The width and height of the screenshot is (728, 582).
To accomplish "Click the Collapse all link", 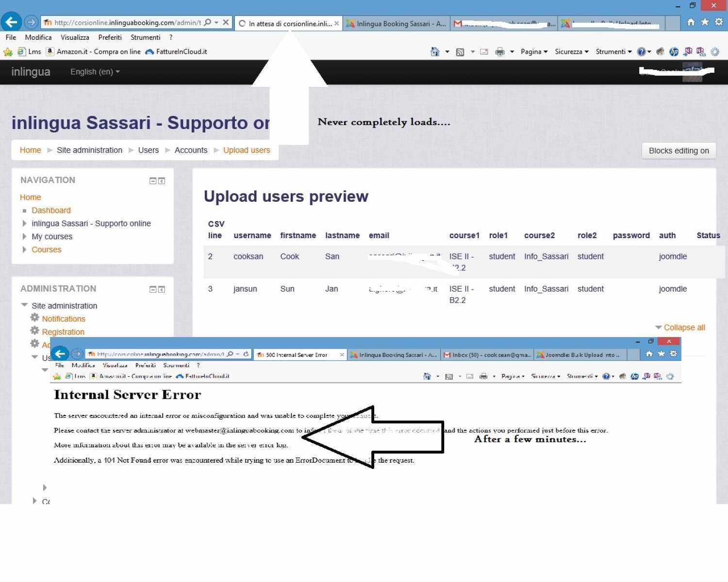I will (x=684, y=328).
